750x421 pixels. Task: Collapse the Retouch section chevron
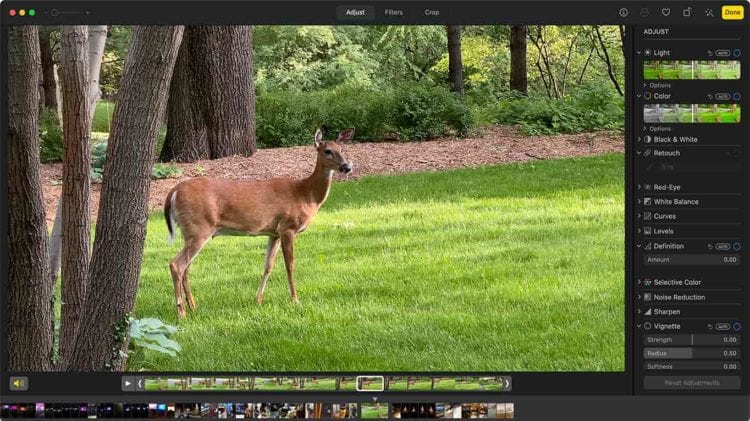pos(639,153)
